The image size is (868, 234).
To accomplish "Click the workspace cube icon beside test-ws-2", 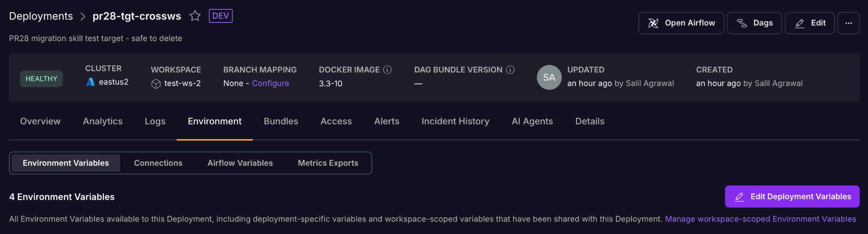I will [156, 84].
